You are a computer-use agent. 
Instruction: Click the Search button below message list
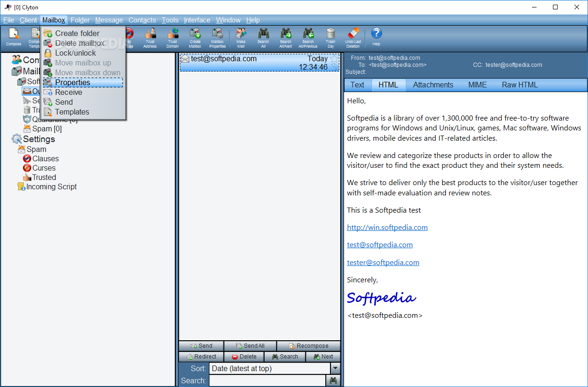point(285,357)
